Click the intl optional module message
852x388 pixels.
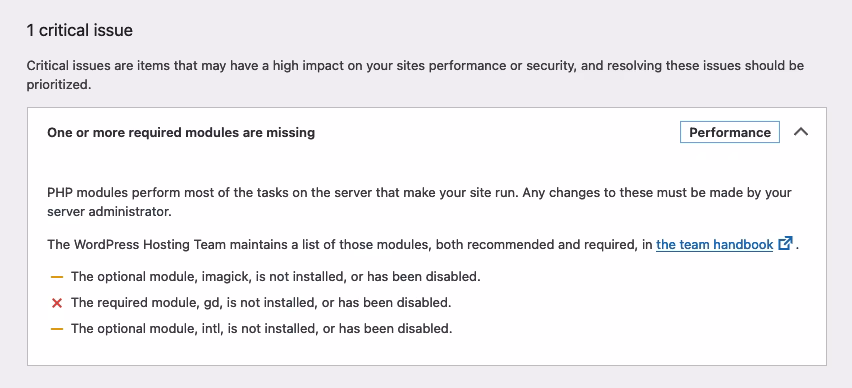point(262,329)
